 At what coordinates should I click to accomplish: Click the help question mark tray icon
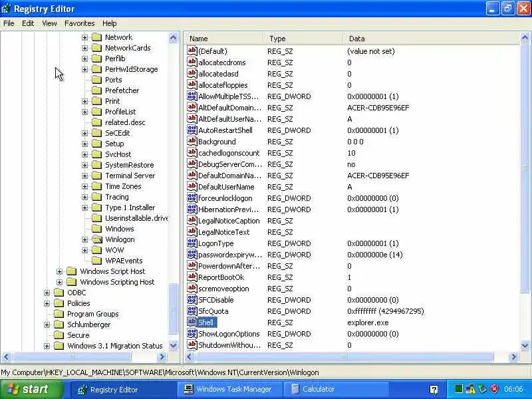tap(434, 390)
